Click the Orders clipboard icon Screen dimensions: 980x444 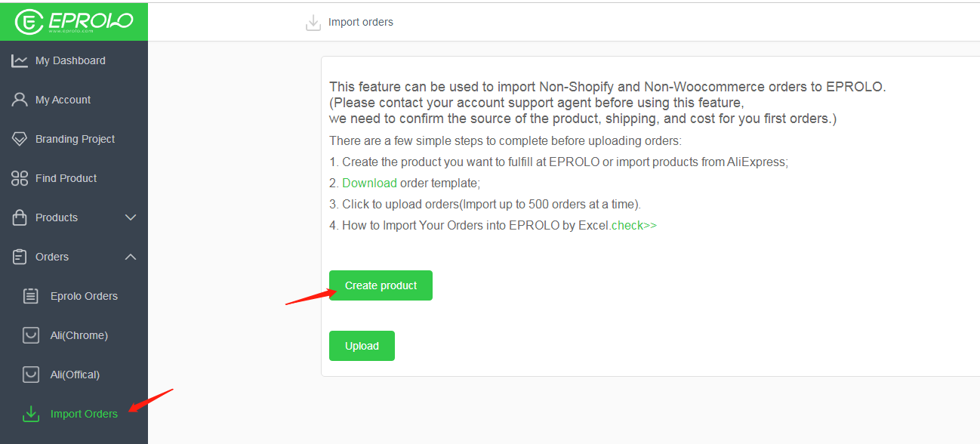(20, 256)
